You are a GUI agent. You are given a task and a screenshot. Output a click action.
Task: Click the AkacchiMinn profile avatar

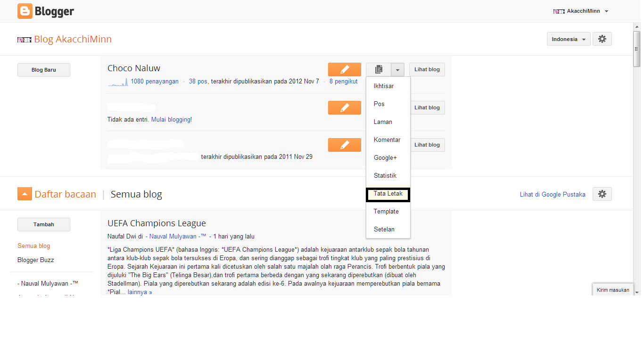[559, 11]
